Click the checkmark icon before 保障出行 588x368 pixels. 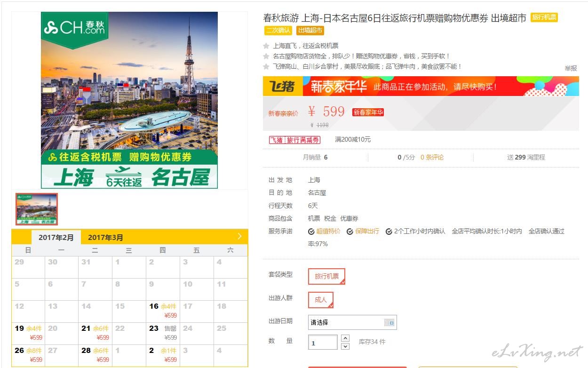point(350,232)
